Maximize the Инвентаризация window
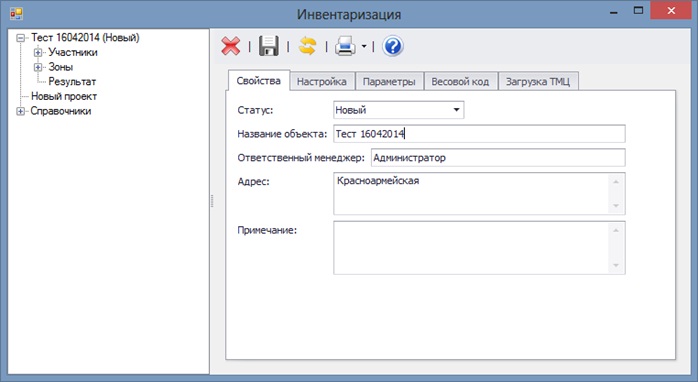The width and height of the screenshot is (698, 382). 638,11
